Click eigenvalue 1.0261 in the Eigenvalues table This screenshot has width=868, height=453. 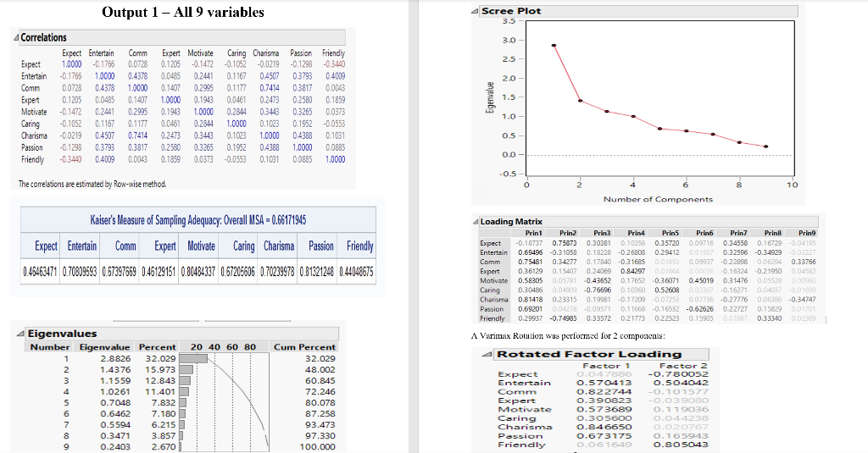coord(115,392)
